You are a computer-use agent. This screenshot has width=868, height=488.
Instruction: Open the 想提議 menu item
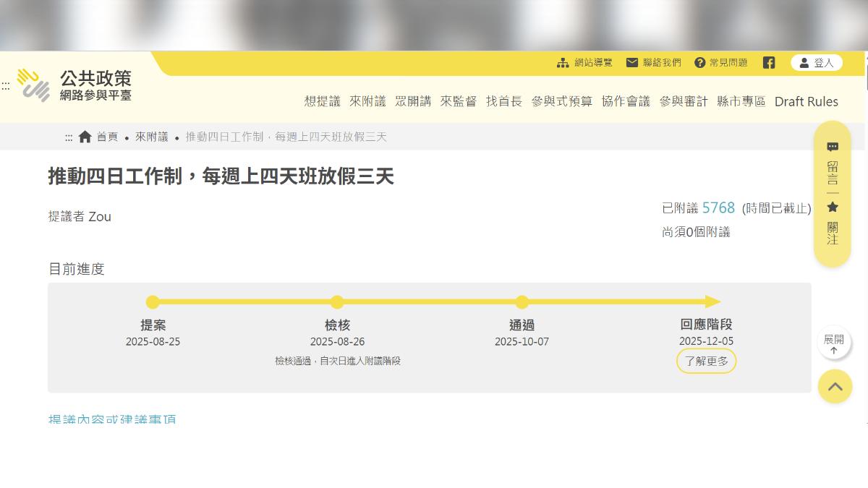coord(322,101)
